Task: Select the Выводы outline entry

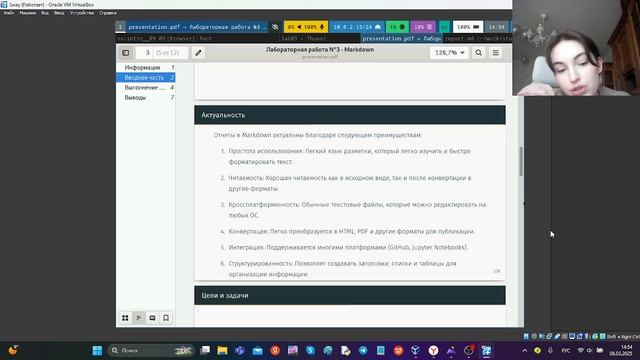Action: click(x=146, y=98)
